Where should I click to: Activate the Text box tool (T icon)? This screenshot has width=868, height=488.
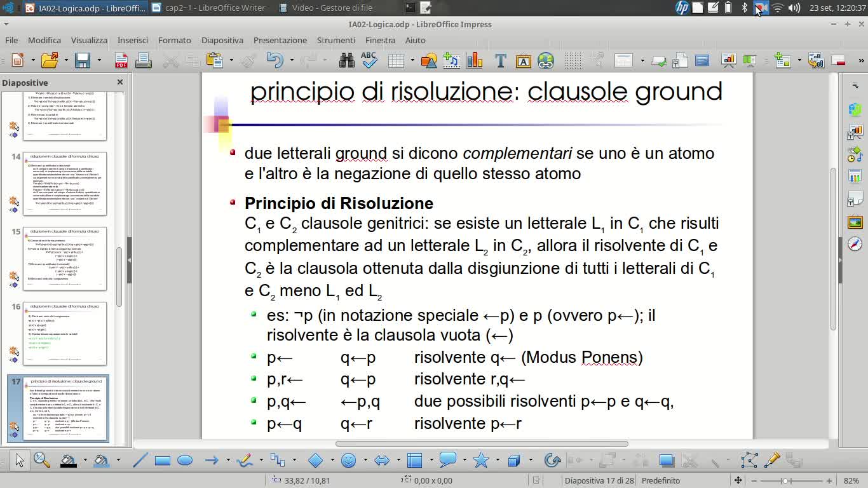[x=500, y=60]
